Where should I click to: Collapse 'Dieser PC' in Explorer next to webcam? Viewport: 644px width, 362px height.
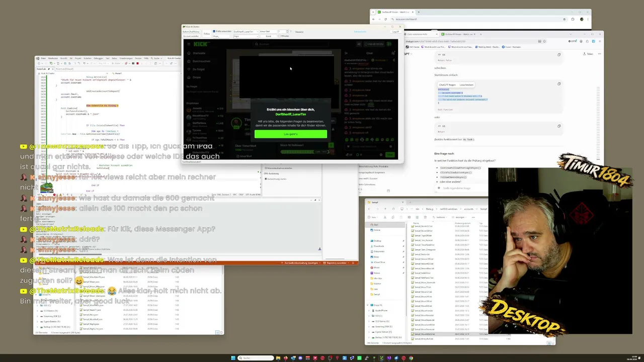(x=369, y=305)
